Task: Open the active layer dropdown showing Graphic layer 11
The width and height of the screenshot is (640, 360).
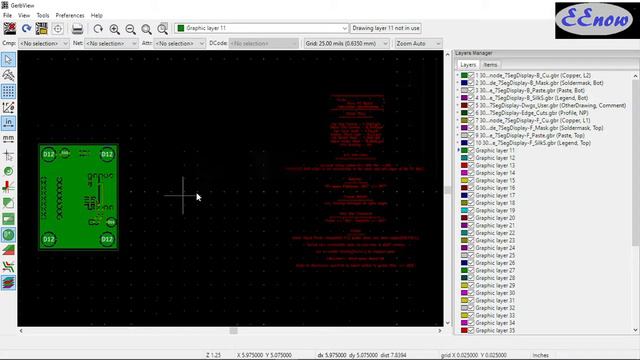Action: [x=262, y=28]
